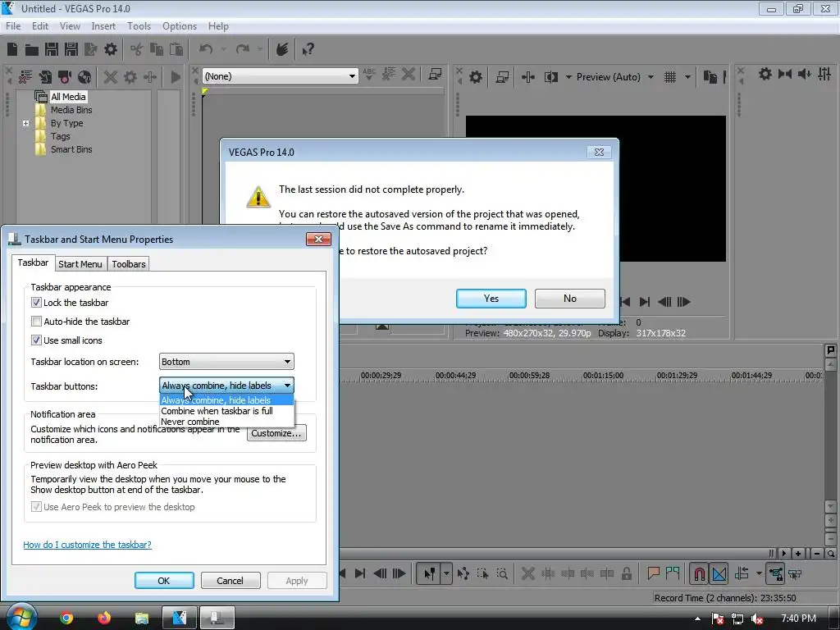The image size is (840, 630).
Task: Switch to the Start Menu tab
Action: [80, 264]
